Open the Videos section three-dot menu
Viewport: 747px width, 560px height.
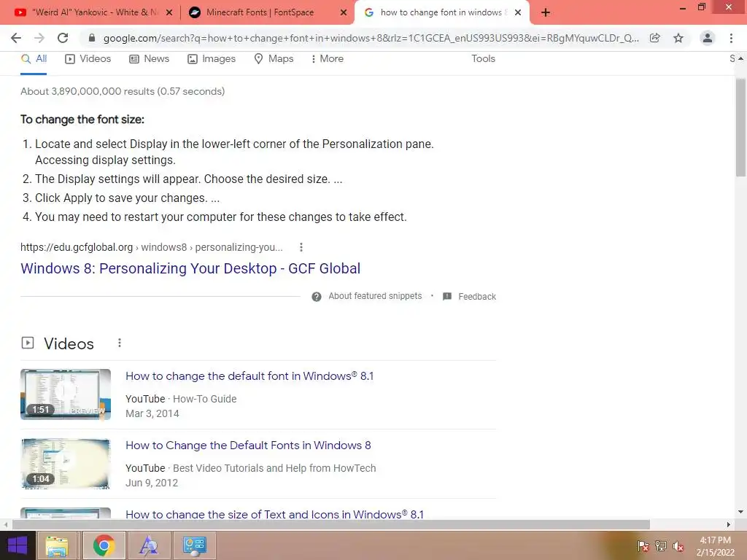[x=120, y=343]
